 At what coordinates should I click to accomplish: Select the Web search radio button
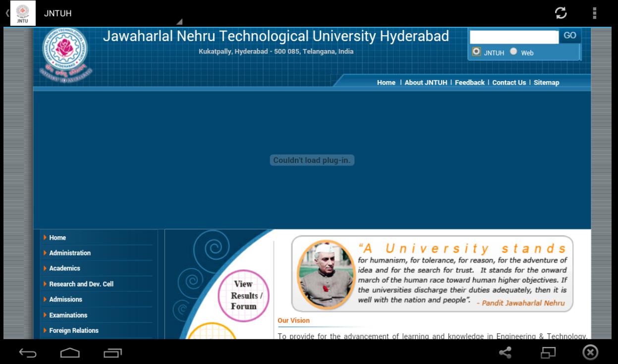(x=513, y=51)
